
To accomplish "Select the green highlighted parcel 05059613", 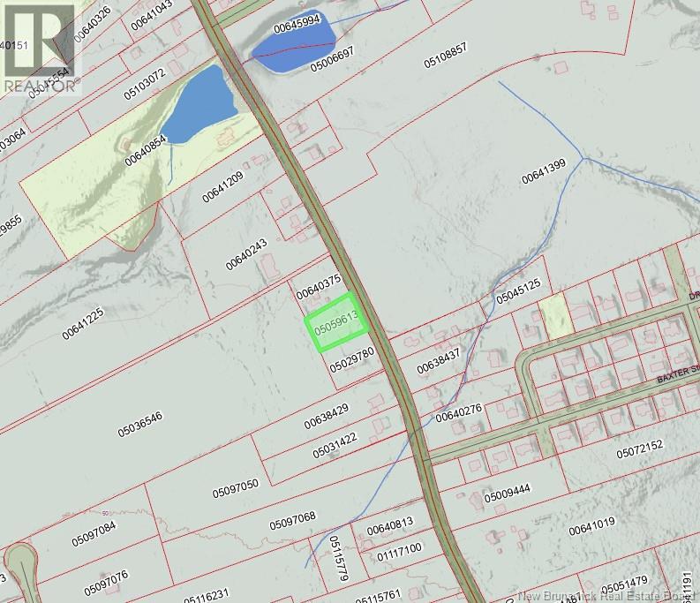I will click(335, 322).
